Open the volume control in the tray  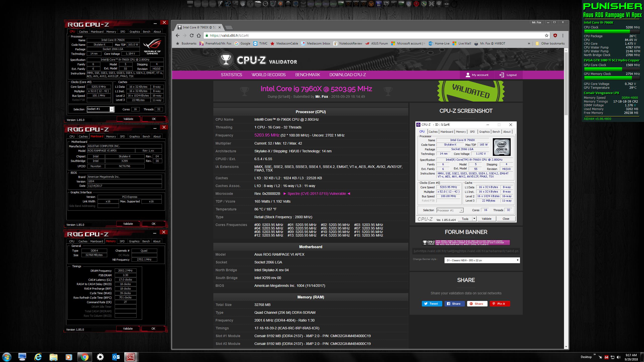point(618,357)
